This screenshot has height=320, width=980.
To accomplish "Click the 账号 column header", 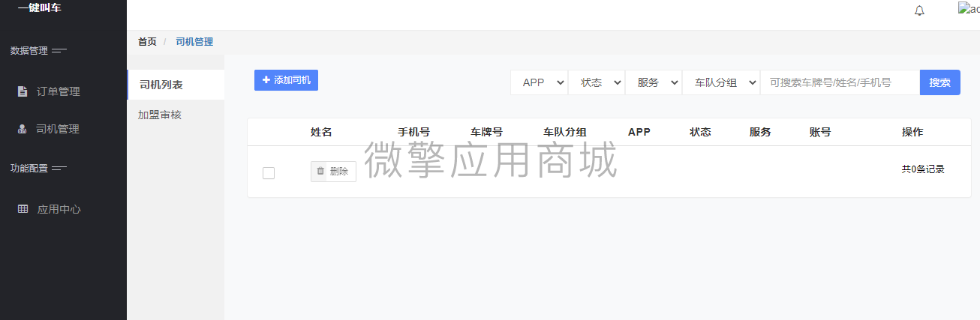I will coord(820,132).
